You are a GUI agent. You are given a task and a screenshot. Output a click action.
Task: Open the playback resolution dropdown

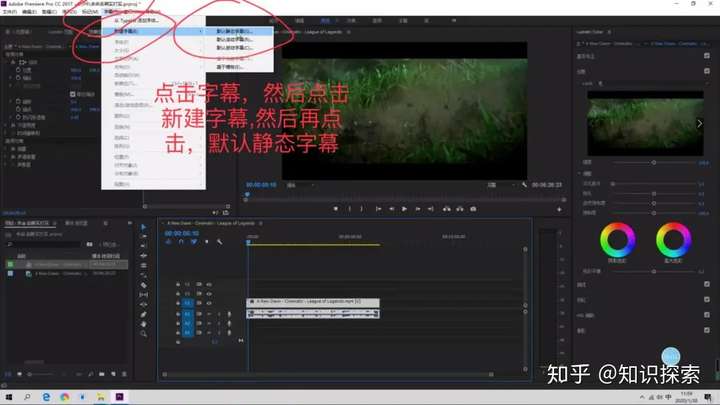pos(501,185)
